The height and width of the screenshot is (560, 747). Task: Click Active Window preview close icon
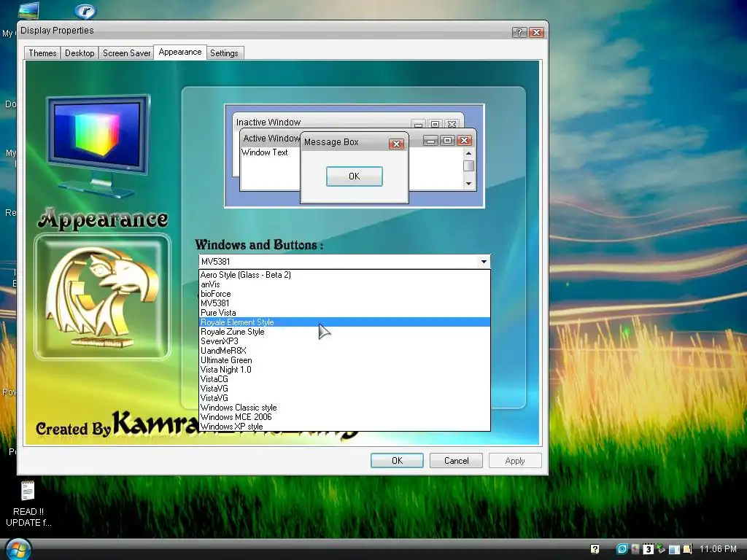click(x=464, y=140)
